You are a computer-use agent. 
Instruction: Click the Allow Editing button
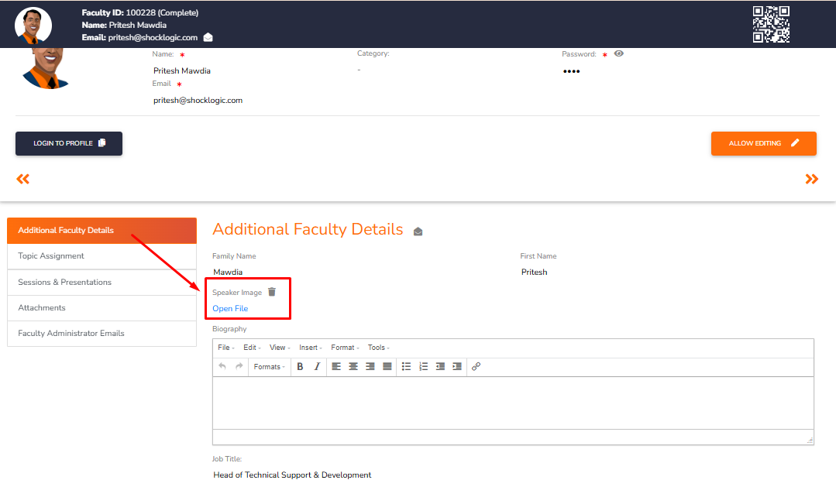[763, 143]
